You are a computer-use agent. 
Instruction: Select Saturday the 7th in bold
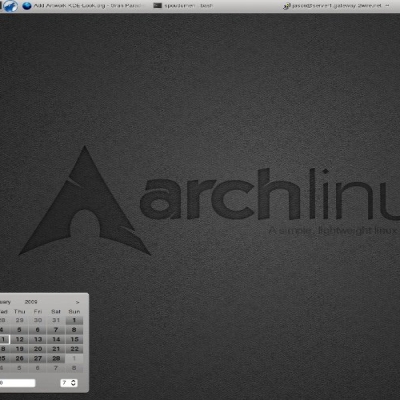[x=56, y=330]
